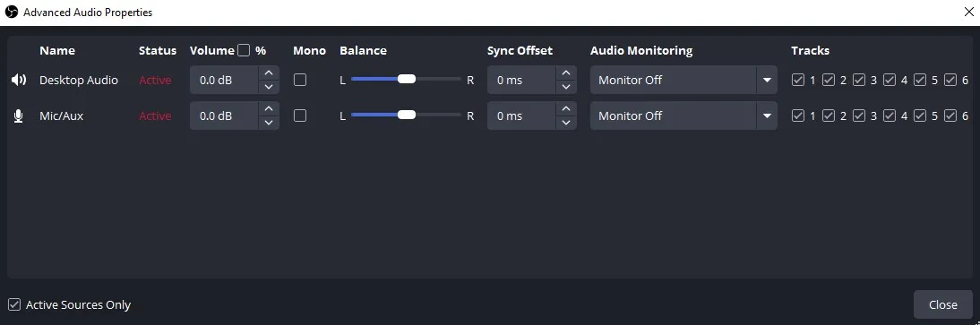Toggle track 2 for Mic/Aux
Screen dimensions: 980x325
(x=829, y=115)
